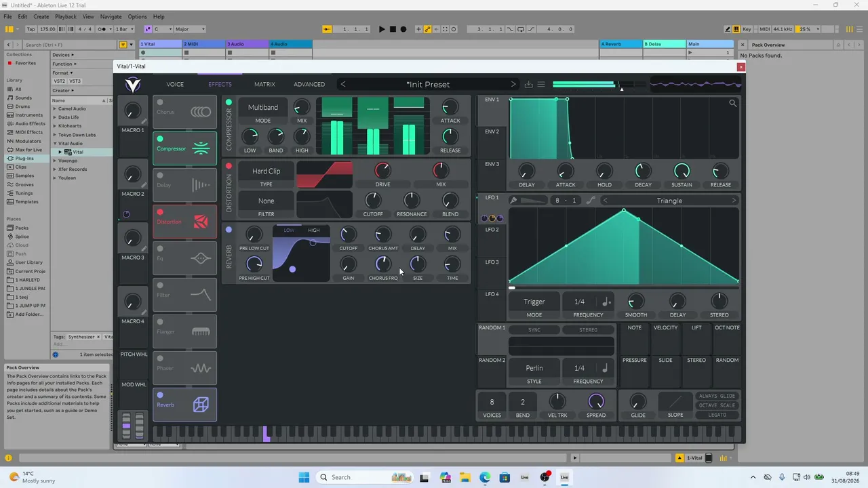Select the Reverb effect module
Screen dimensions: 868x488
coord(184,405)
